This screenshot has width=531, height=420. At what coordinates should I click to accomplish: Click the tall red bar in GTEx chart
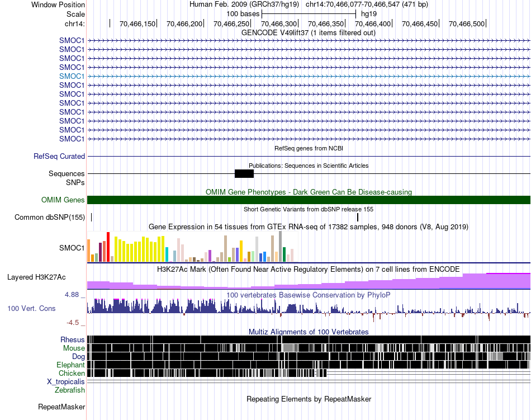tap(107, 247)
